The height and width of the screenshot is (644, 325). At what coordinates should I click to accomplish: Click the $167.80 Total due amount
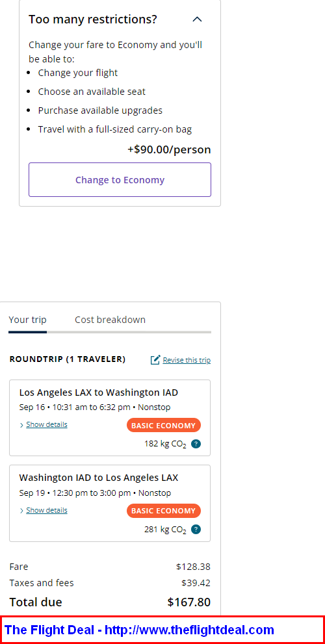(189, 602)
